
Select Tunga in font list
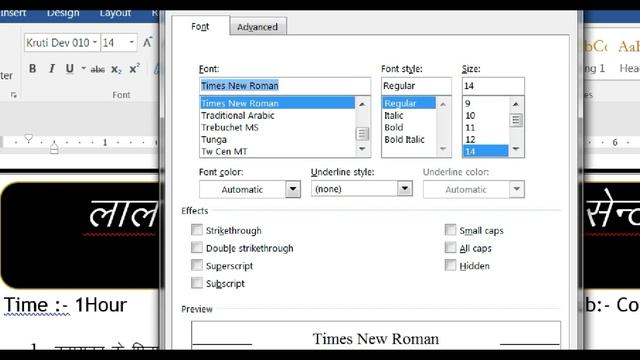pos(277,140)
